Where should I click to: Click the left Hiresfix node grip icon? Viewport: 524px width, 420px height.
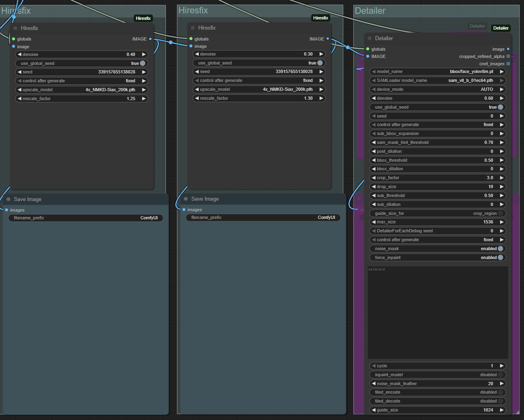(15, 28)
